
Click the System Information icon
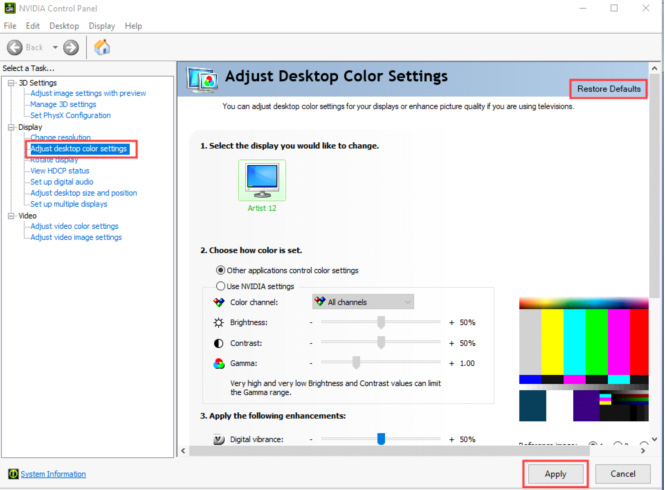click(13, 474)
